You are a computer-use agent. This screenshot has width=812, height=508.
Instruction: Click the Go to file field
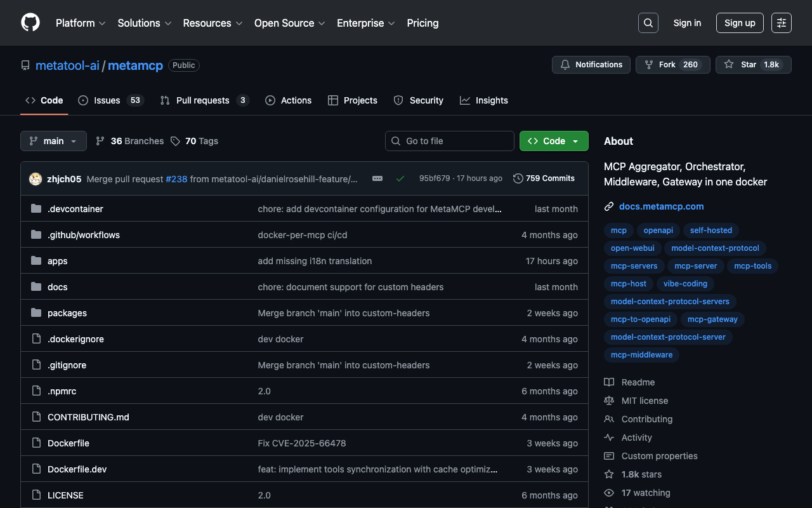coord(449,141)
